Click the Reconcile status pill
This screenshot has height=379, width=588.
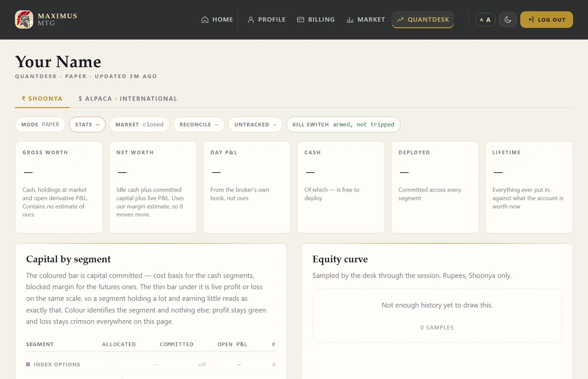[199, 124]
